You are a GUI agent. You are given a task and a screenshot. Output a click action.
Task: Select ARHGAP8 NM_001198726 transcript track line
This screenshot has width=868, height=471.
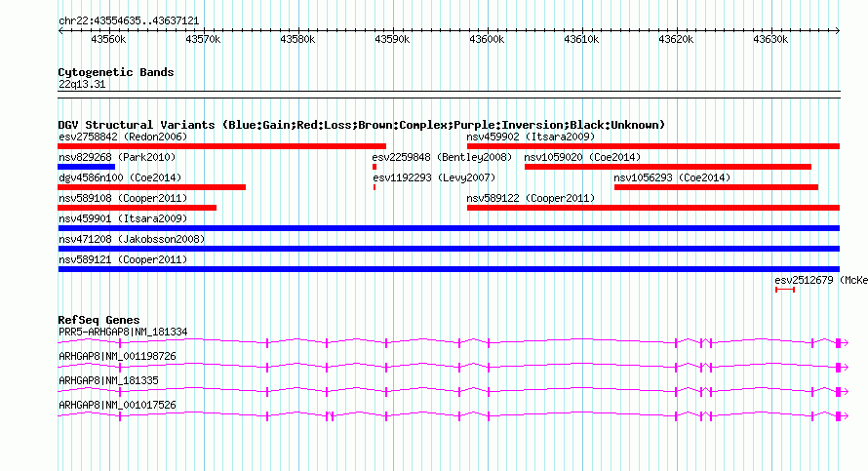point(453,367)
